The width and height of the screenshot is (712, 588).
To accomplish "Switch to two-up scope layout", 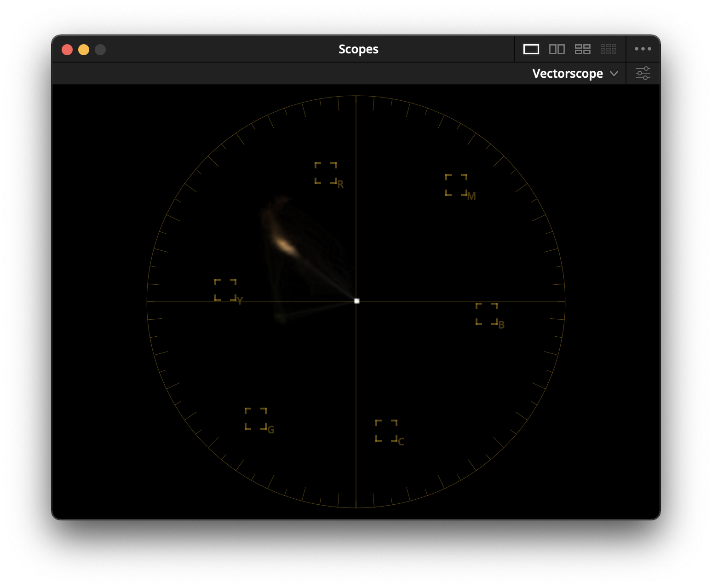I will pyautogui.click(x=557, y=49).
